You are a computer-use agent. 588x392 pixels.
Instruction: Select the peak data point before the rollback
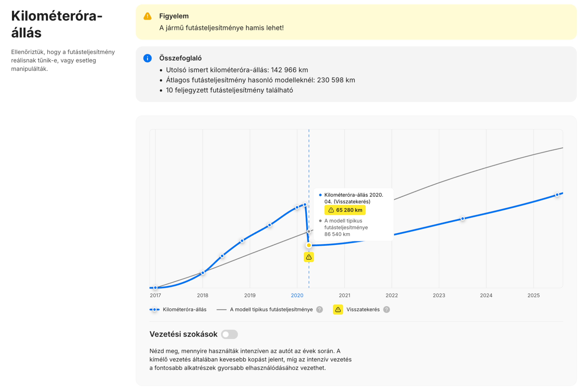[305, 204]
